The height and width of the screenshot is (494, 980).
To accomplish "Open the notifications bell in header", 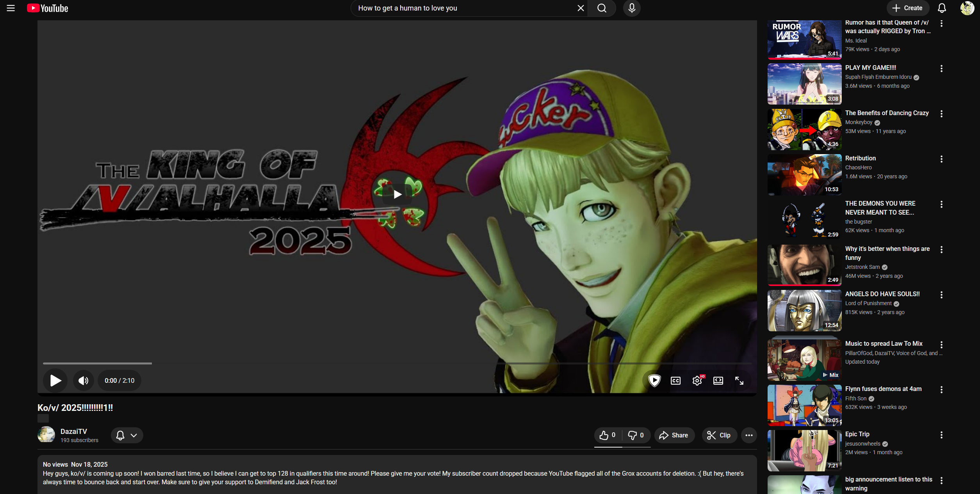I will tap(942, 8).
